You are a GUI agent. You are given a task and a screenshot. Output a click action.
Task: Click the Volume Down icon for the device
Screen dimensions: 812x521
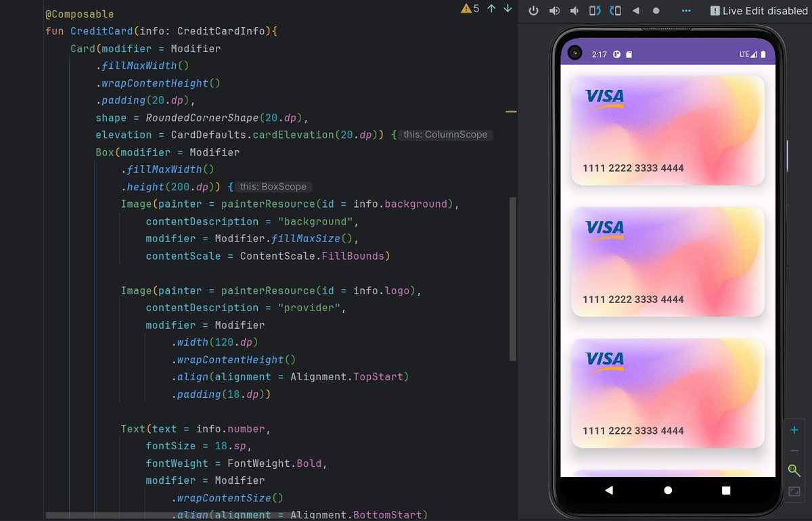[x=574, y=10]
